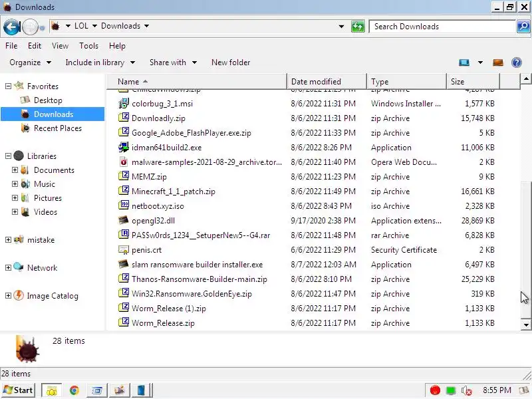The height and width of the screenshot is (399, 532).
Task: Expand the Image Catalog tree node
Action: pyautogui.click(x=8, y=296)
